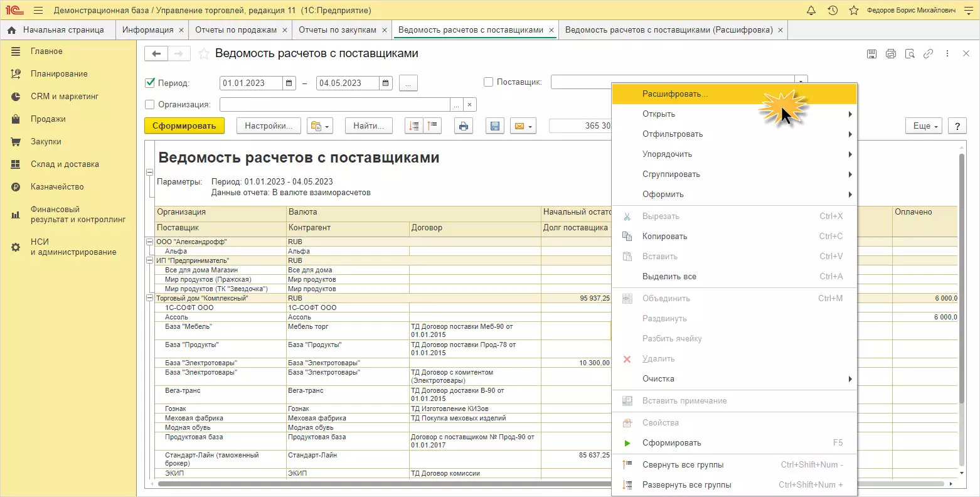Enable the Организация checkbox

click(150, 105)
